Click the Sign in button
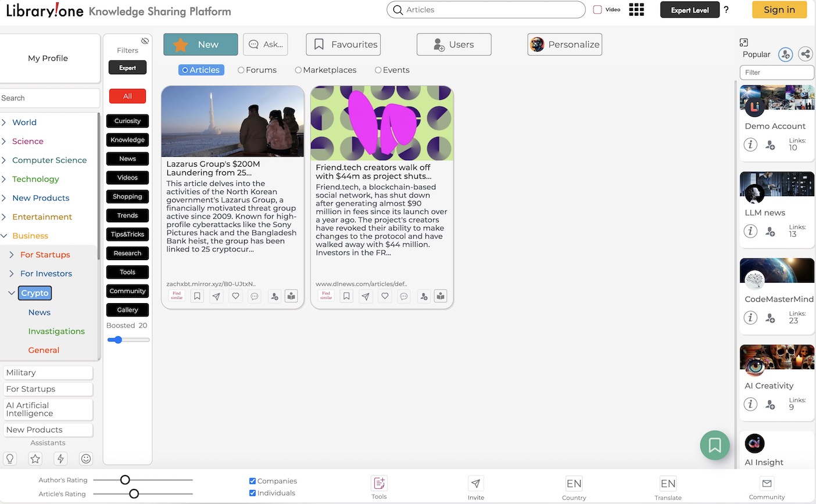816x504 pixels. click(779, 10)
